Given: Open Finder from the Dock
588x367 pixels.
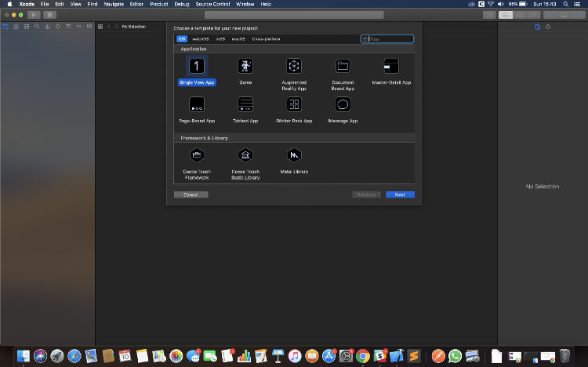Looking at the screenshot, I should click(24, 356).
